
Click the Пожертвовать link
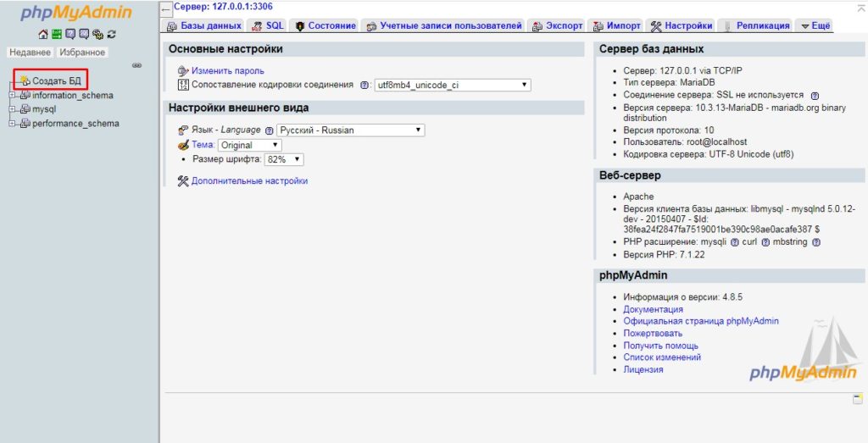click(x=653, y=333)
